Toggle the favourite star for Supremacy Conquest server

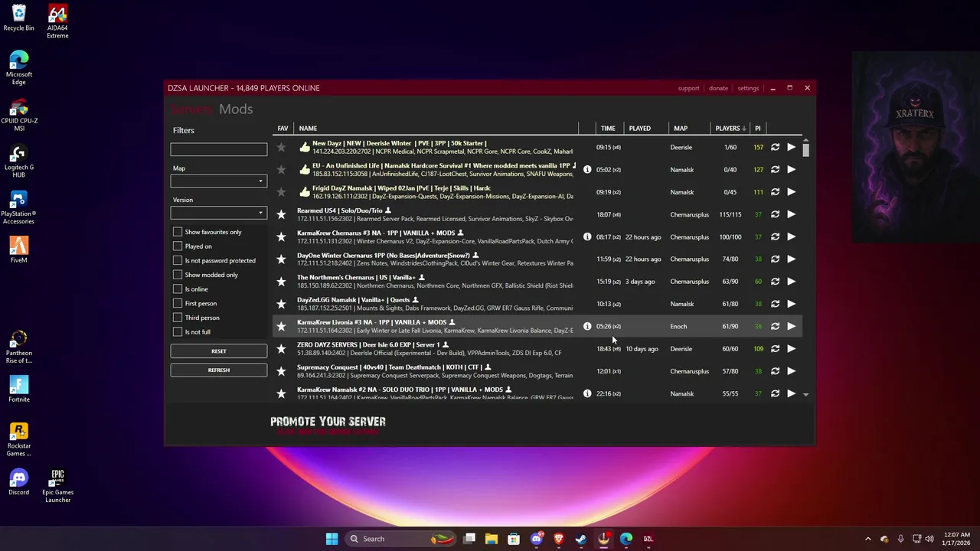pyautogui.click(x=281, y=371)
